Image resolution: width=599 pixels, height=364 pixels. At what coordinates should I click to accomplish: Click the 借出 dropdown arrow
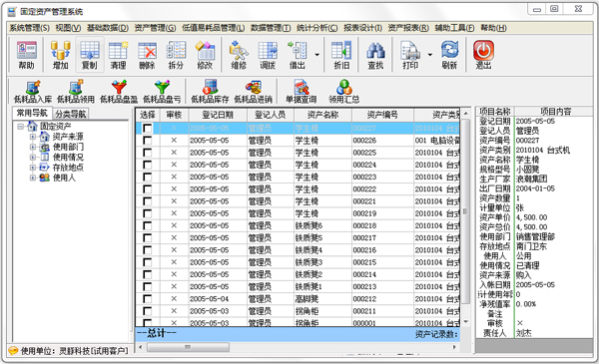click(317, 55)
